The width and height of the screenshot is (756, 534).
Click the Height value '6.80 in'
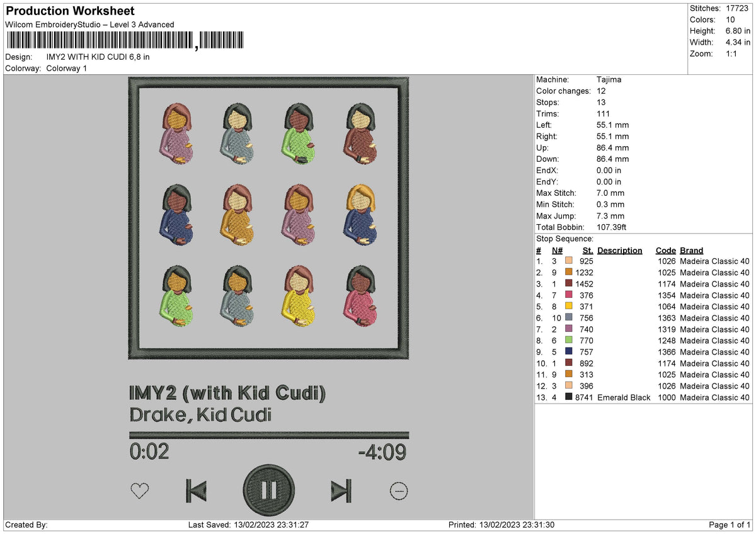point(738,31)
